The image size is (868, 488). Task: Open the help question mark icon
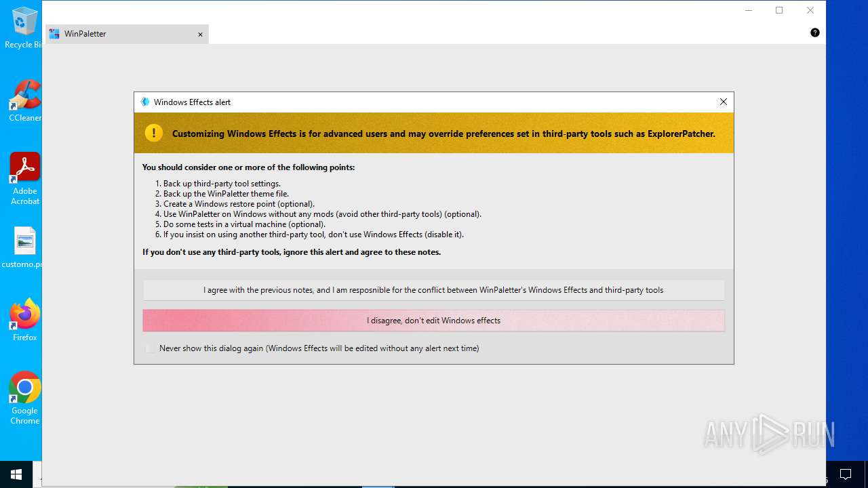814,33
